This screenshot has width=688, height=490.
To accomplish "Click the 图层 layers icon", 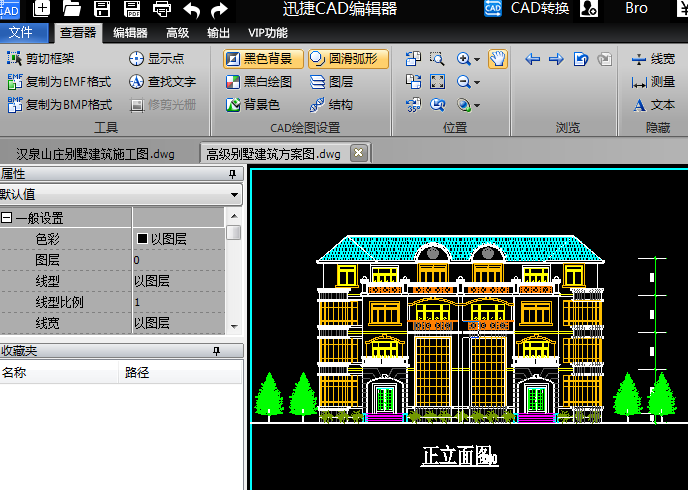I will pos(331,82).
